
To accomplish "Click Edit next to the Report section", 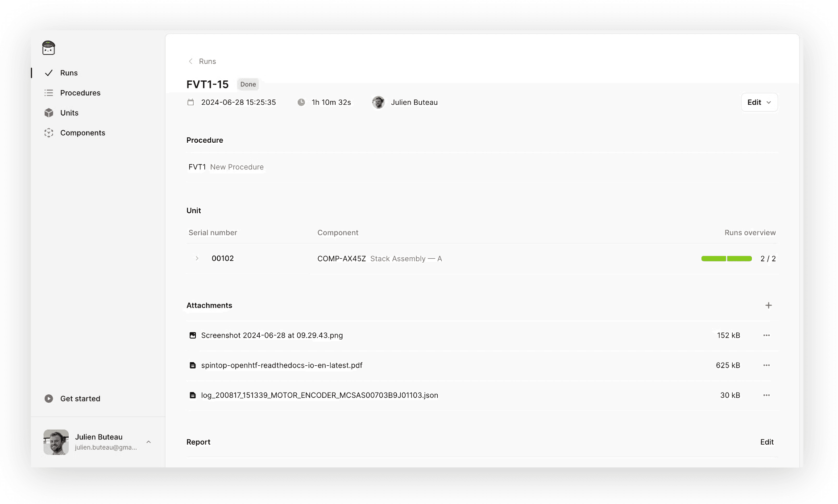I will coord(767,442).
